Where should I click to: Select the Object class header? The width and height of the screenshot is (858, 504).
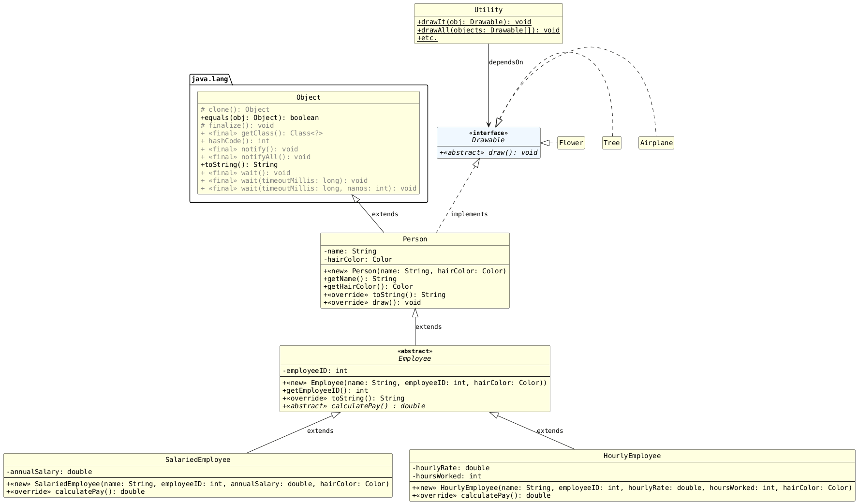(x=308, y=98)
